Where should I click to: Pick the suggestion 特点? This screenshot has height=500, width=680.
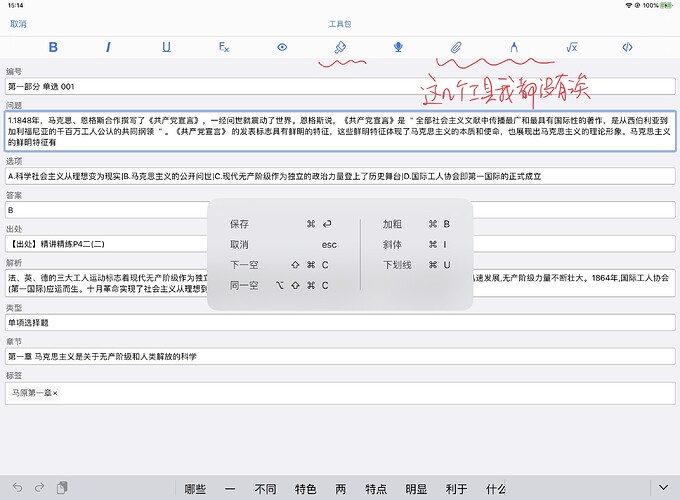point(376,489)
